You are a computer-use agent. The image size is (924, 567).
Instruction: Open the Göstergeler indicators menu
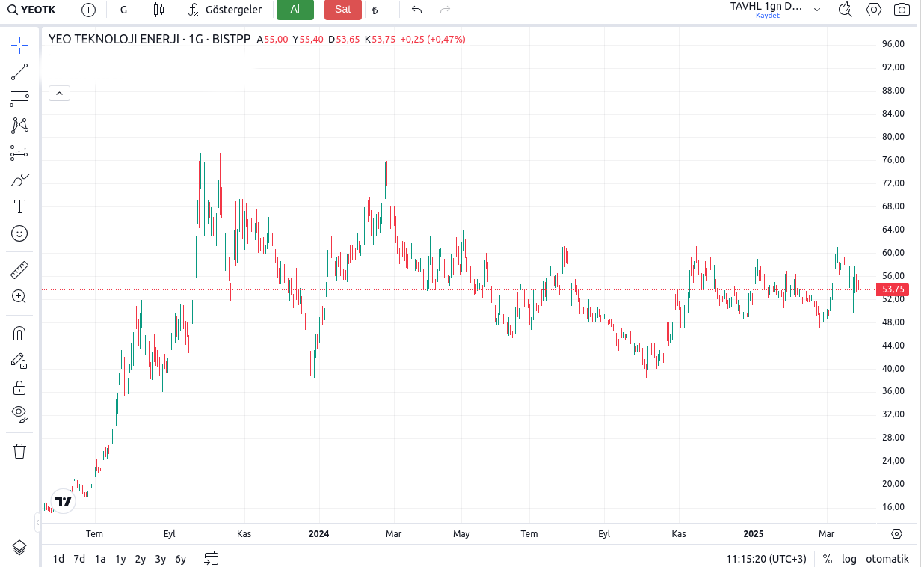click(x=225, y=10)
